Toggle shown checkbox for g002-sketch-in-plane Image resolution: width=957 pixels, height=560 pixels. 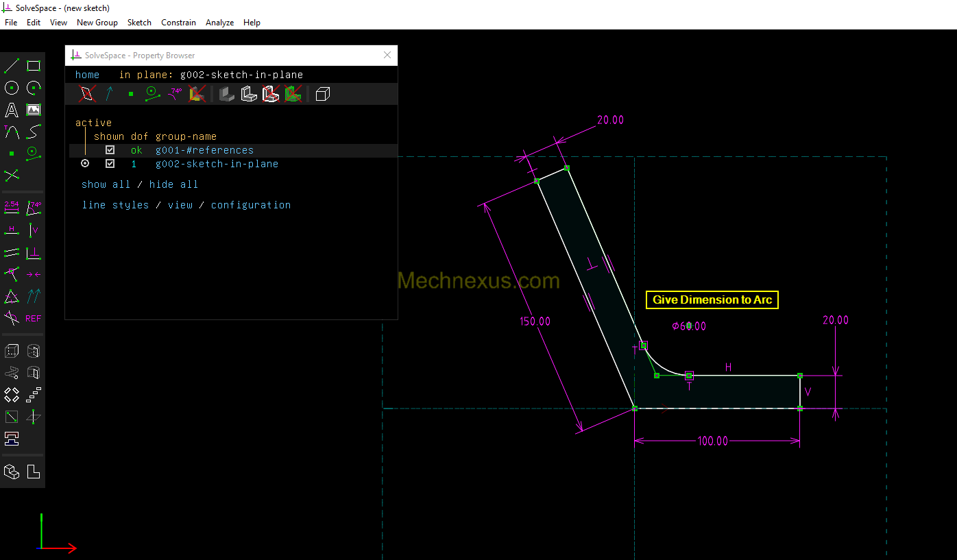110,164
